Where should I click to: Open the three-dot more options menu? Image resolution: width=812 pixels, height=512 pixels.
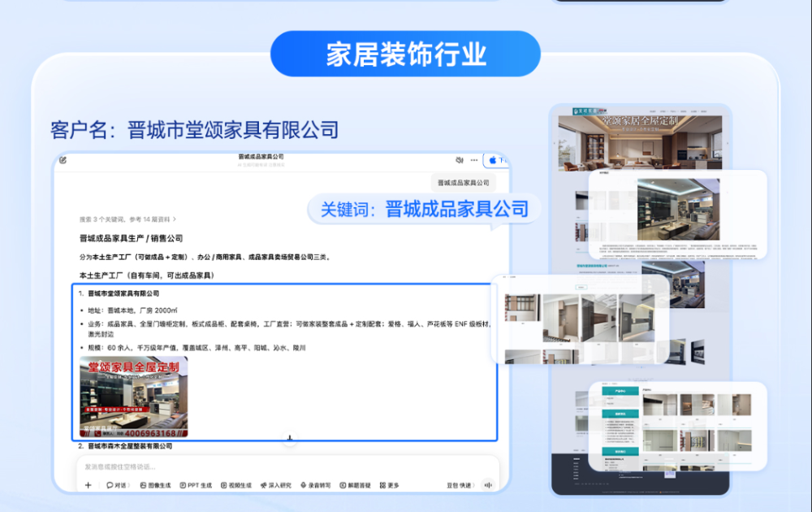474,160
